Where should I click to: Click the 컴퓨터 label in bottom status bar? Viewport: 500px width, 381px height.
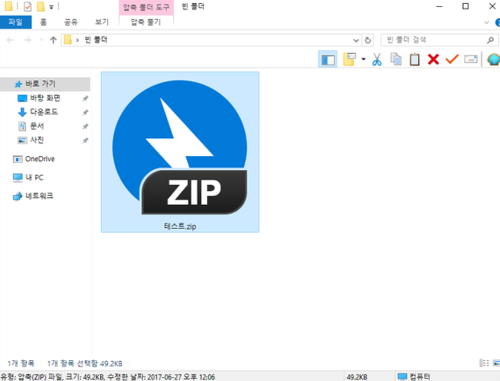coord(419,377)
